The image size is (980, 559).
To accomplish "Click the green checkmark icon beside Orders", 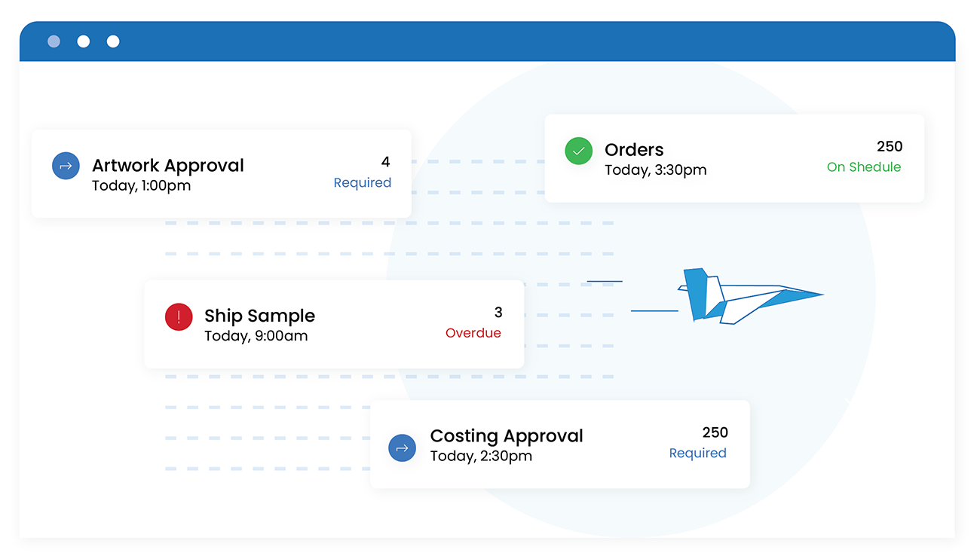I will 579,151.
